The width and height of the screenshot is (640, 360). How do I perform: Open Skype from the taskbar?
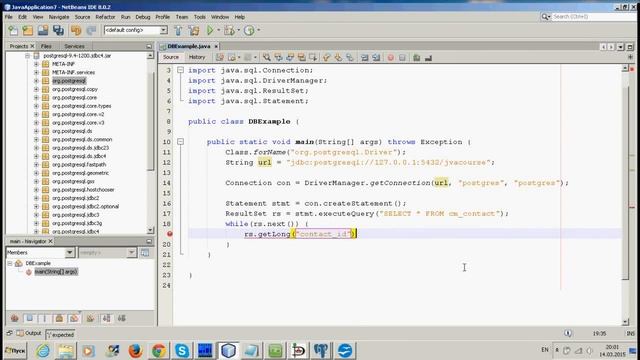coord(182,350)
